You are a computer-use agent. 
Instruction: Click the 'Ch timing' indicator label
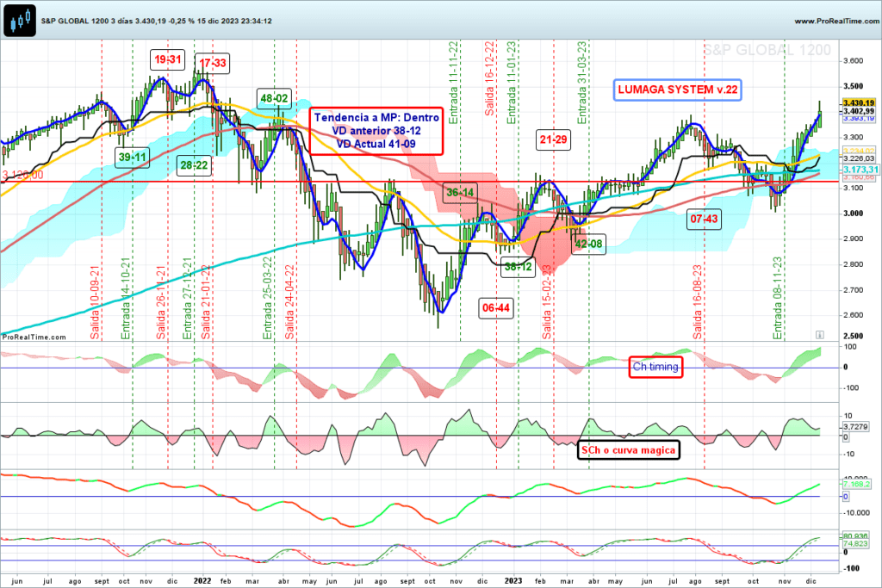coord(655,367)
